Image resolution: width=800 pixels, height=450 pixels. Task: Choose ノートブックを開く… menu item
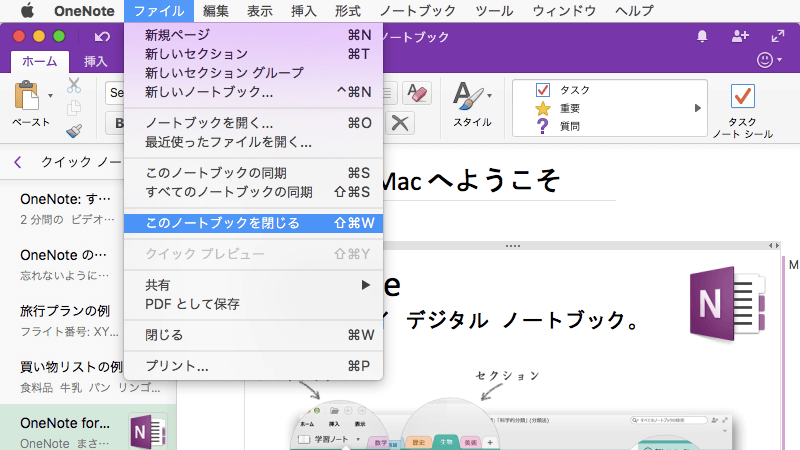253,123
